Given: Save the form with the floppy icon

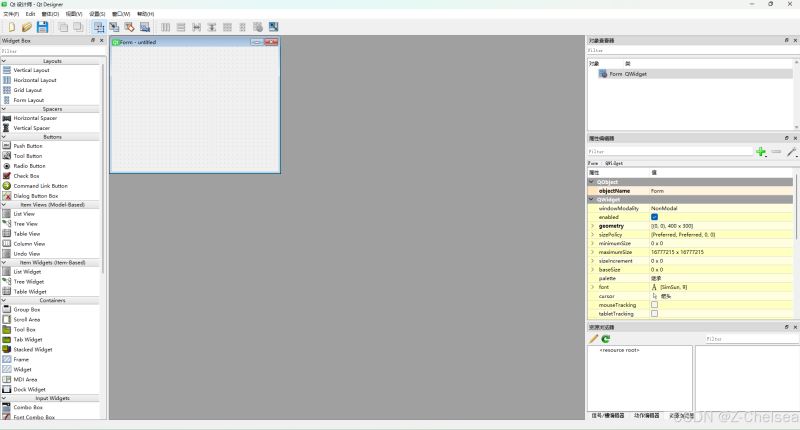Looking at the screenshot, I should tap(42, 27).
